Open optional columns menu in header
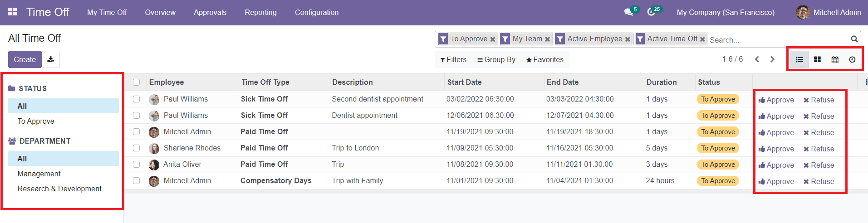Screen dimensions: 868x223 (866, 82)
